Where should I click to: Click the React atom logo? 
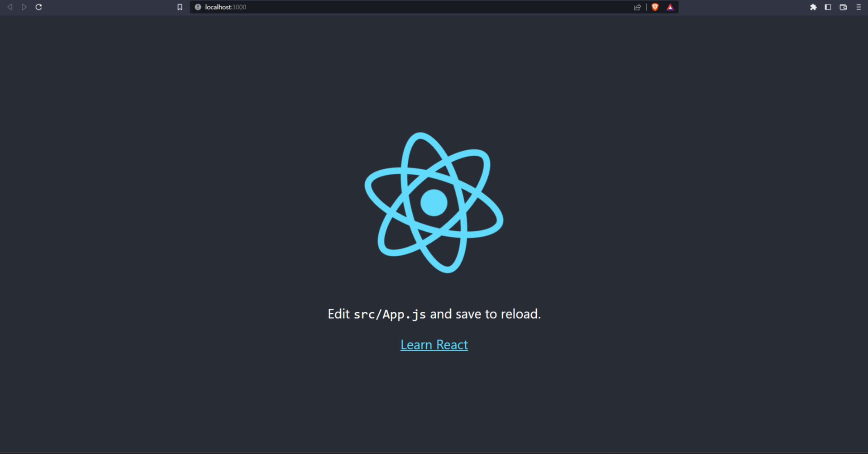coord(434,202)
